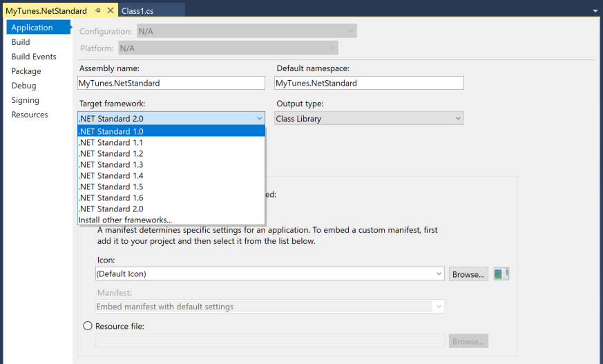Screen dimensions: 603x364
Task: Edit the Assembly name field
Action: 171,83
